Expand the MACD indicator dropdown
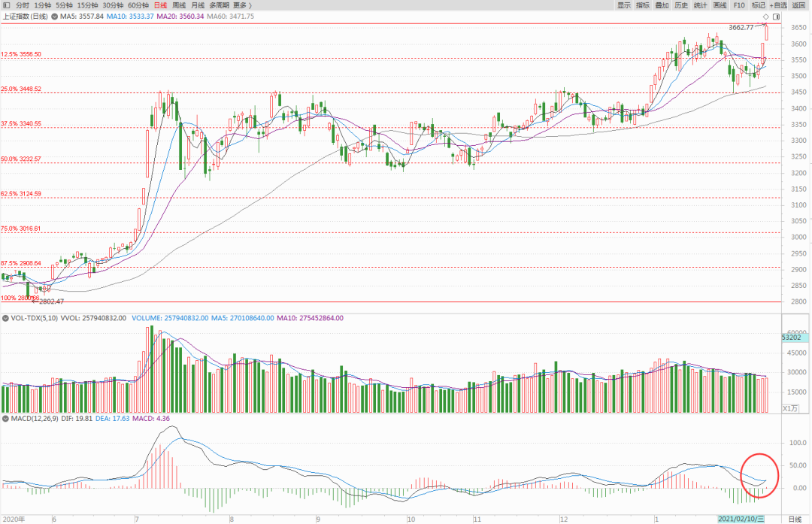 pyautogui.click(x=5, y=418)
